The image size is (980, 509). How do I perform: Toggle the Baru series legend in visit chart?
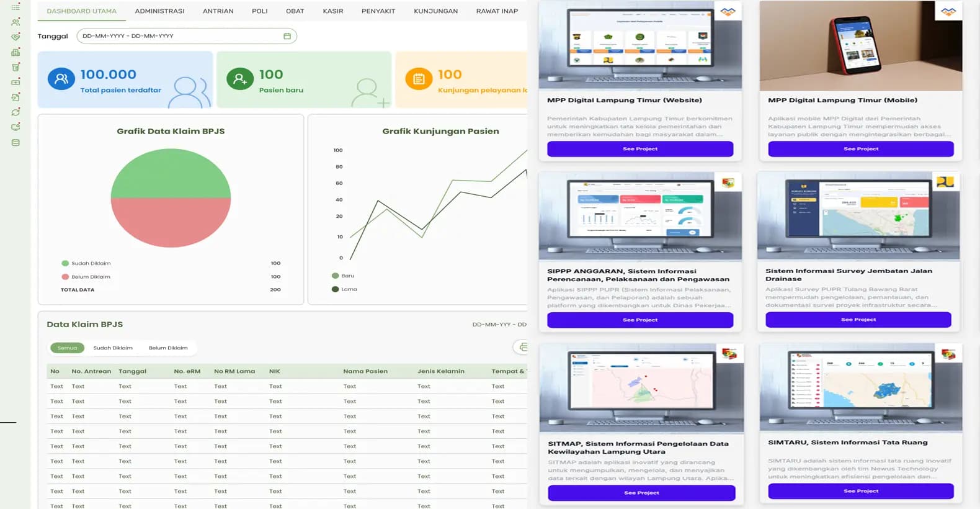point(343,276)
